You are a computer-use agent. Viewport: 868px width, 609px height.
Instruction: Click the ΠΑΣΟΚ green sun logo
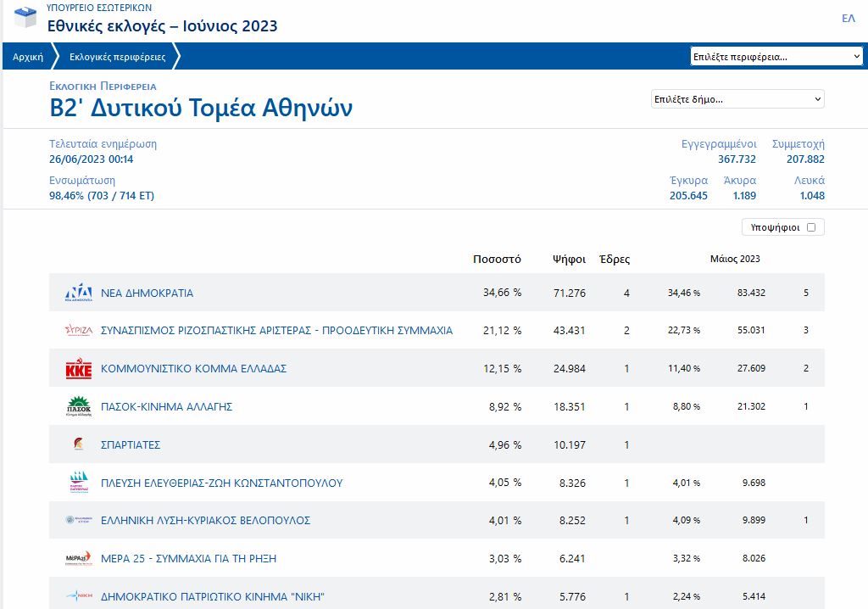point(78,407)
